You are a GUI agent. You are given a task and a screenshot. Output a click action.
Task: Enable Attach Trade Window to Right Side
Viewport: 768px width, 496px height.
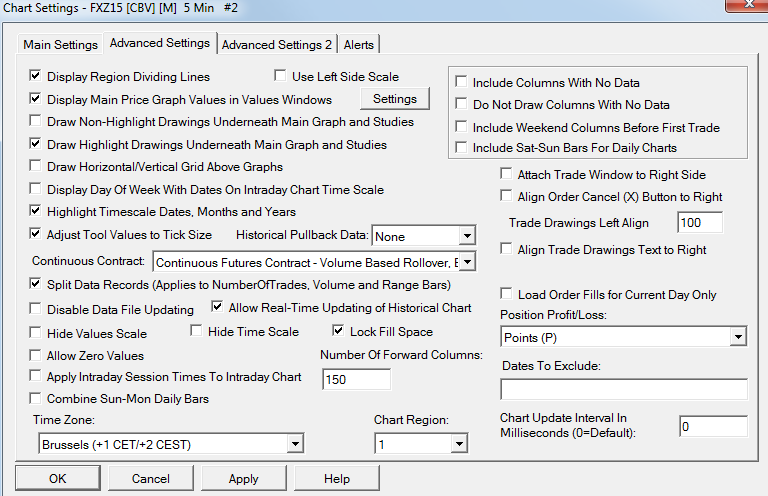tap(506, 174)
